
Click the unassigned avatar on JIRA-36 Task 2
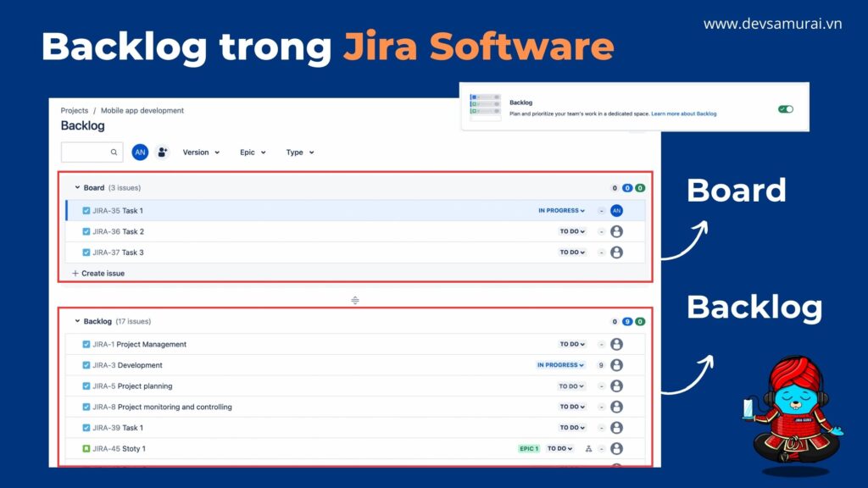[616, 230]
